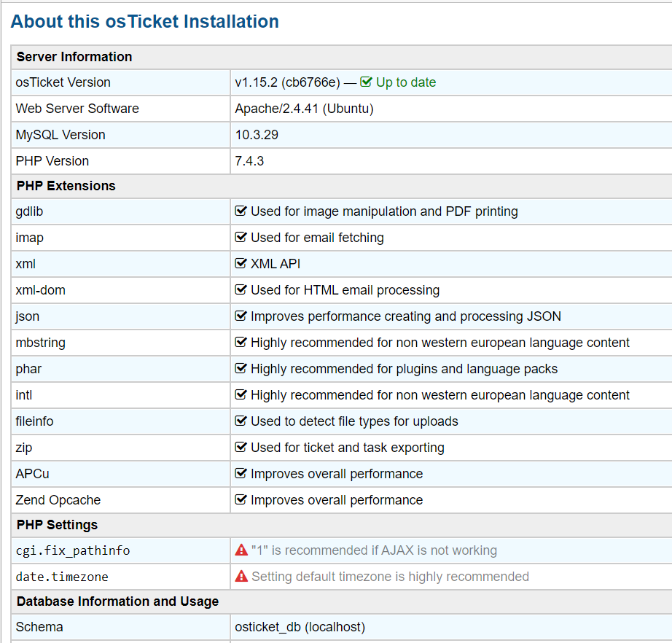
Task: Click the date.timezone warning triangle icon
Action: pos(241,576)
